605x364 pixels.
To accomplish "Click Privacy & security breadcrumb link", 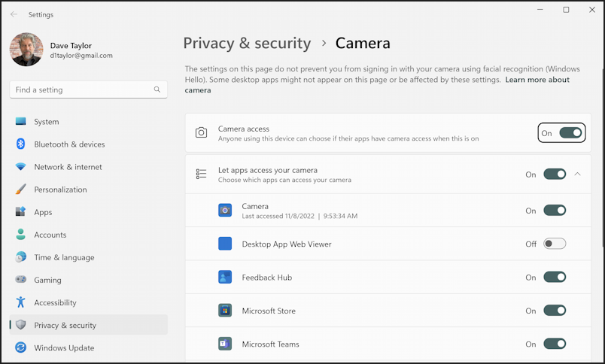I will point(247,43).
